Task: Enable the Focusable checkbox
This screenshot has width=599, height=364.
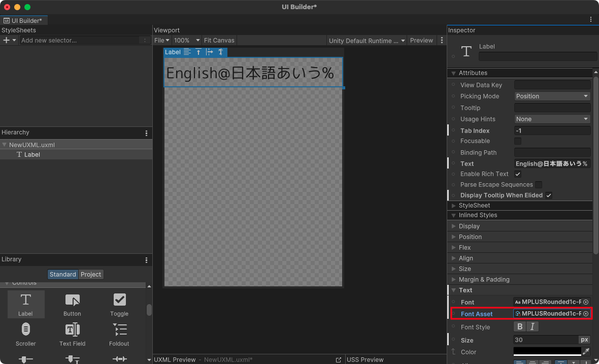Action: point(518,141)
